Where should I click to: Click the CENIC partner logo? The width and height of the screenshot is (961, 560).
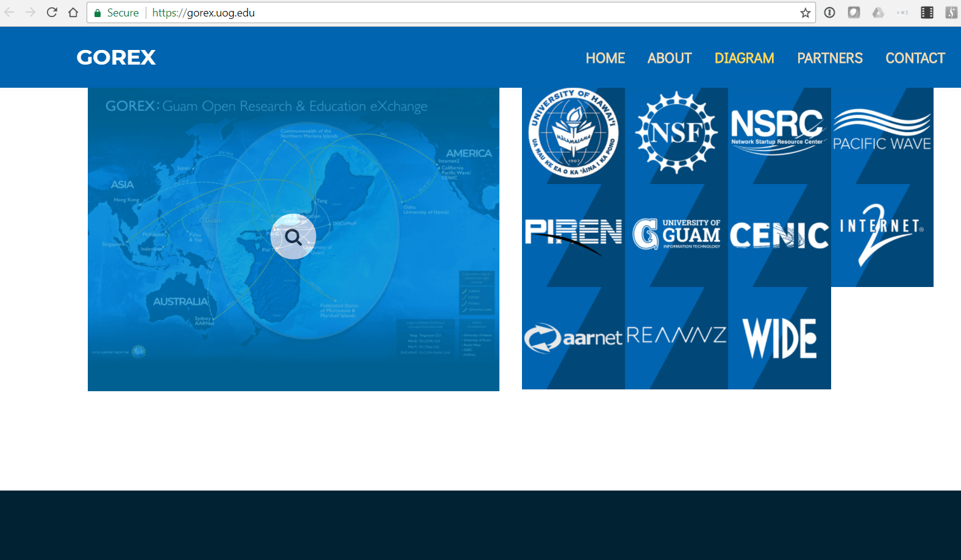pos(779,236)
